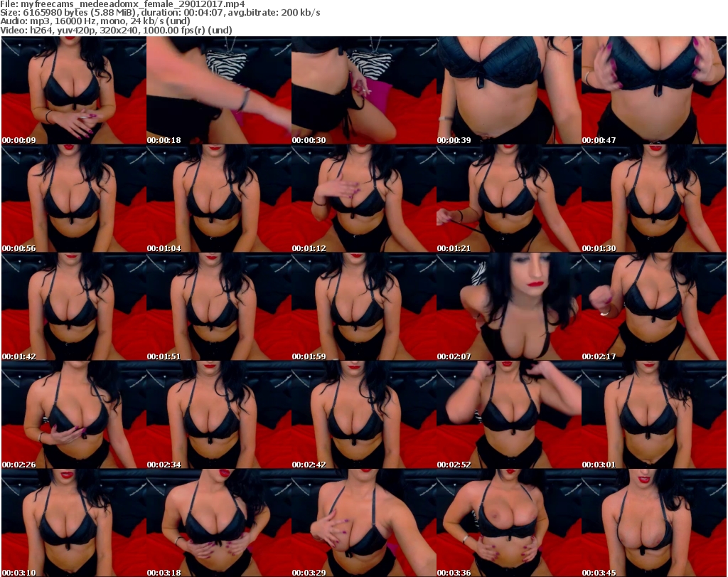Pick the frame stamped 00:02:26
The image size is (728, 577).
(x=74, y=415)
